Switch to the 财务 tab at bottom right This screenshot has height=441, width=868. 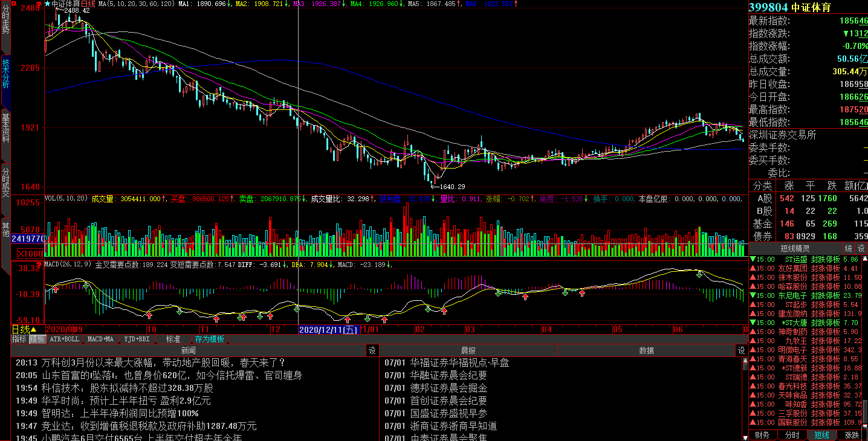(x=763, y=435)
